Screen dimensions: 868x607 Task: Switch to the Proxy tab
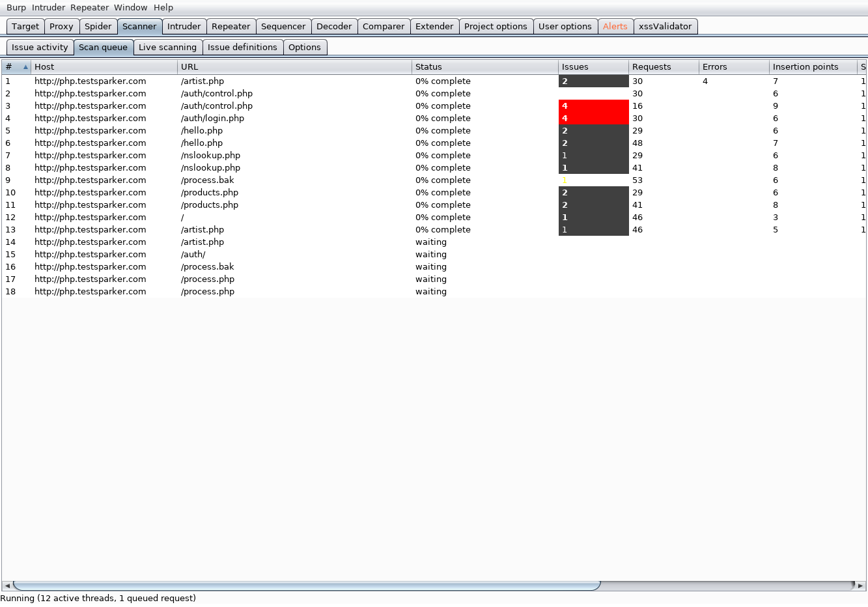[x=61, y=27]
